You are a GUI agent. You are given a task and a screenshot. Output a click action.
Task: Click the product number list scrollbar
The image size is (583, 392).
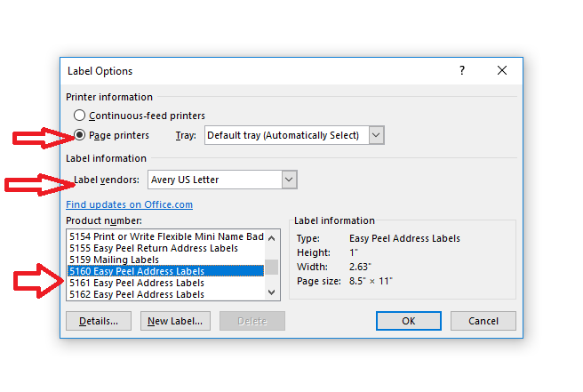click(274, 267)
